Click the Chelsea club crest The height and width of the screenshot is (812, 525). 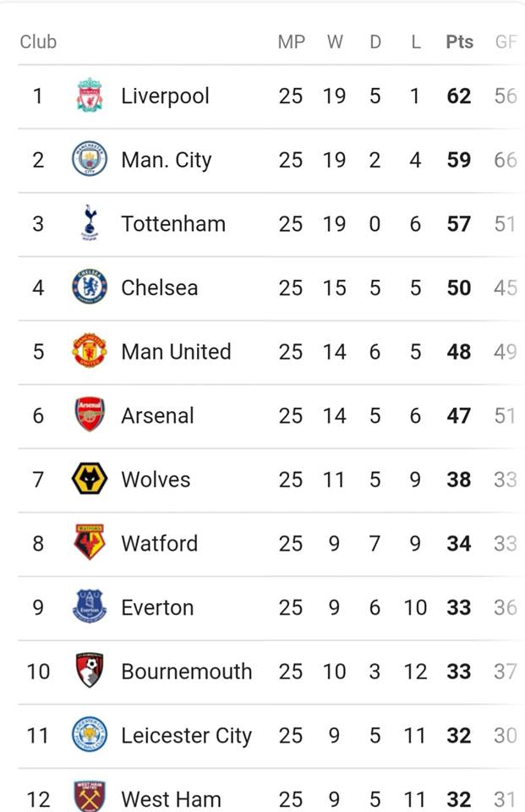[90, 287]
